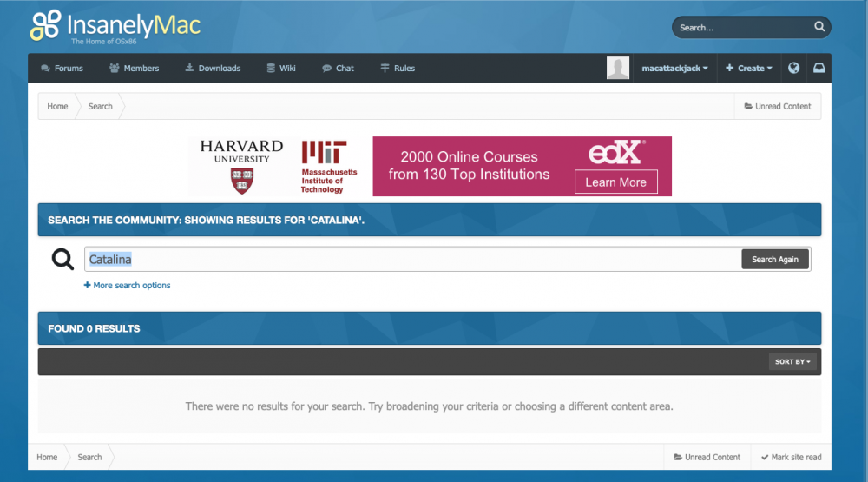Screen dimensions: 868x482
Task: Click the magnifier icon in top search box
Action: 819,27
